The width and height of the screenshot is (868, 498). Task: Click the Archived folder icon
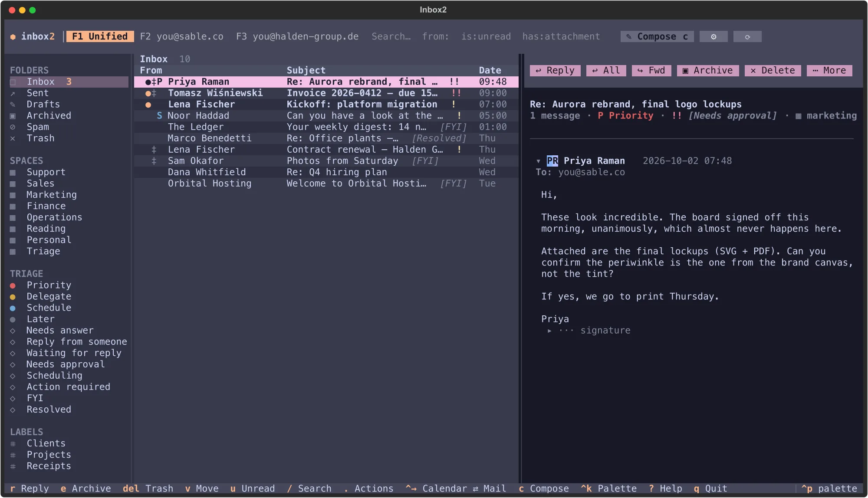(13, 116)
